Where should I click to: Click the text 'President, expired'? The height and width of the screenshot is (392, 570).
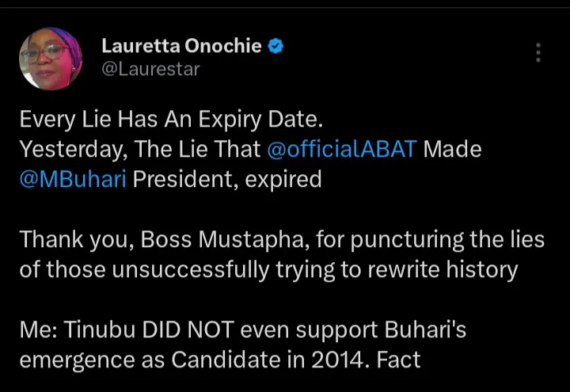point(226,179)
